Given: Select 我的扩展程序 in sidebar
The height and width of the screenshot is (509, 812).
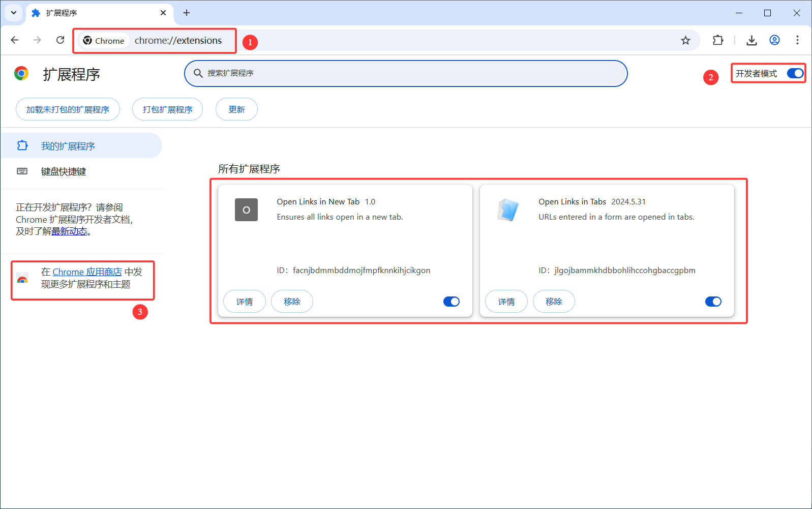Looking at the screenshot, I should tap(81, 146).
